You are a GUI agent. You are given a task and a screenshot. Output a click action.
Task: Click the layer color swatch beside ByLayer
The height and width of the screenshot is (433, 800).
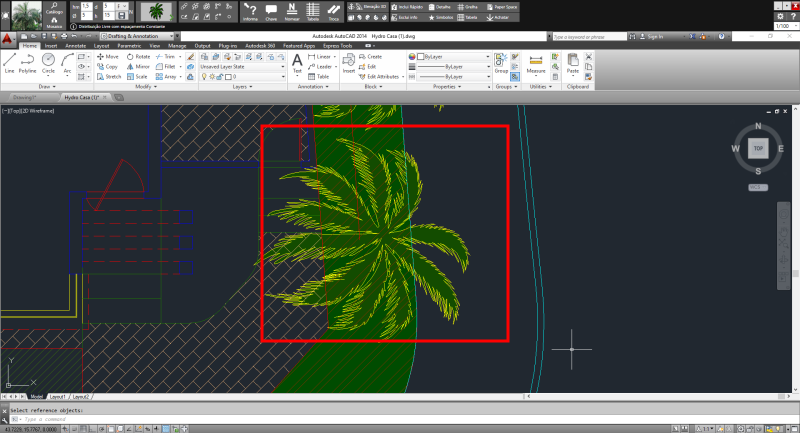coord(421,57)
